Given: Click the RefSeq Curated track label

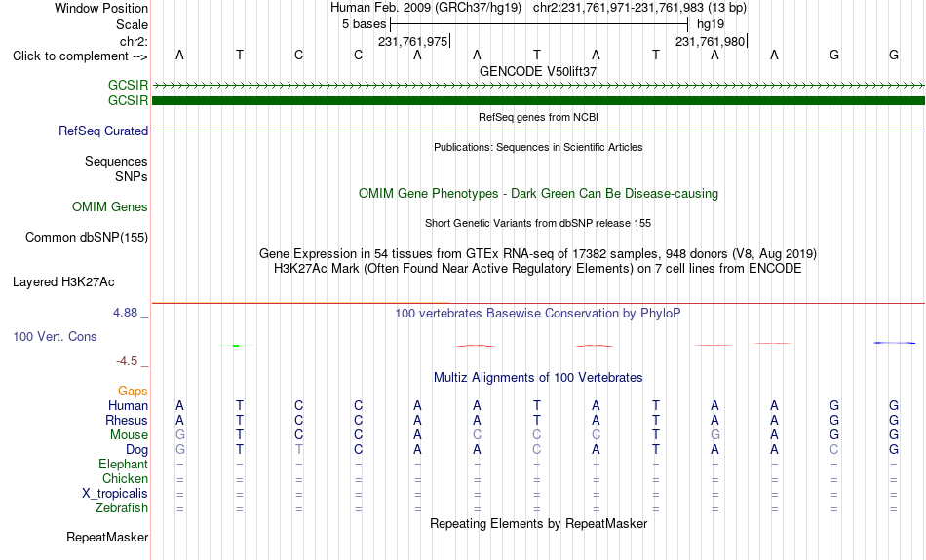Looking at the screenshot, I should point(103,131).
